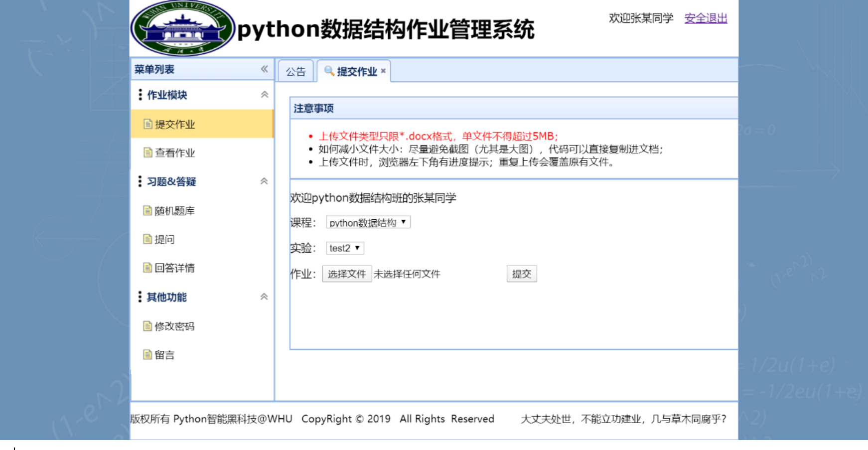Click the document icon beside 查看作业
The image size is (868, 450).
click(x=147, y=152)
